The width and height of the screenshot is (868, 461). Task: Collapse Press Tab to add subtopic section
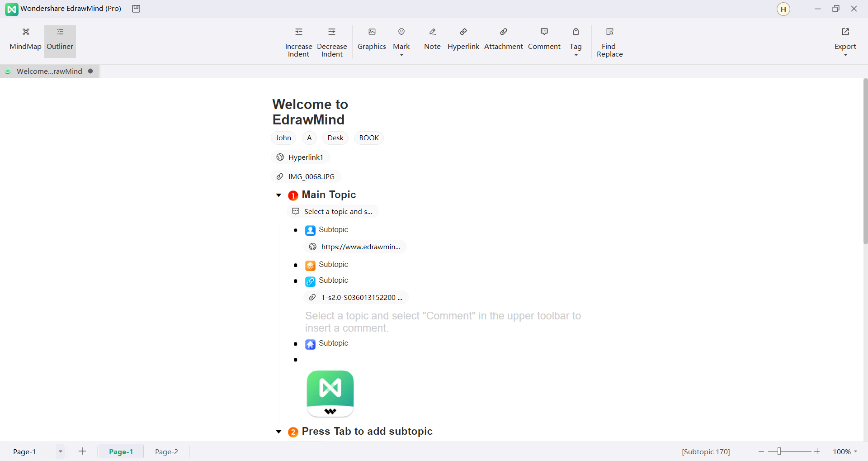pos(278,432)
